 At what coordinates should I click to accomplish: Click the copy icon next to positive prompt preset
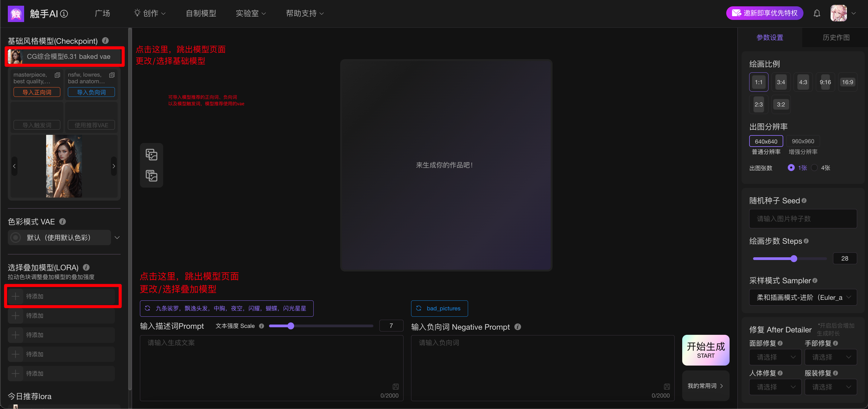57,75
